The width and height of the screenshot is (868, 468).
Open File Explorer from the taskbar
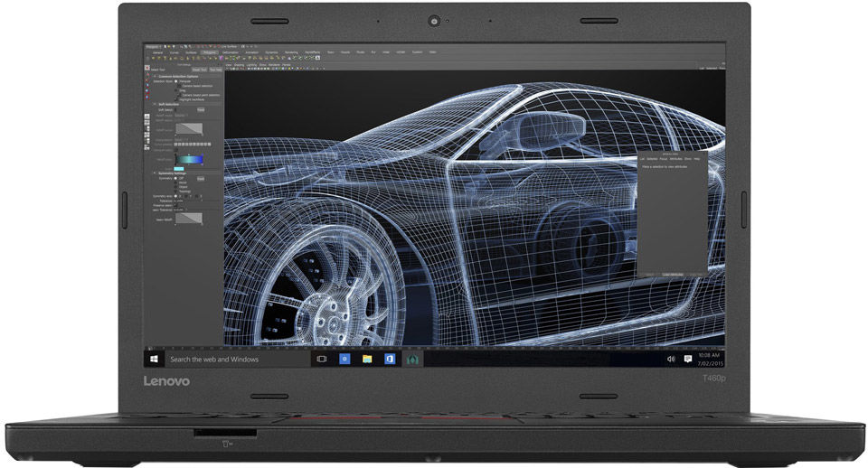(x=367, y=359)
